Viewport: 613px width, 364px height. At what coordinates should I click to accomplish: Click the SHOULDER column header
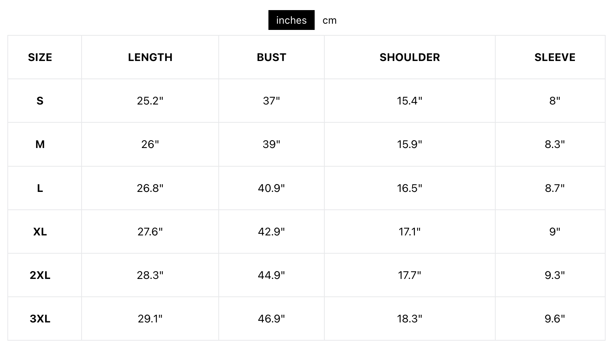[x=409, y=57]
